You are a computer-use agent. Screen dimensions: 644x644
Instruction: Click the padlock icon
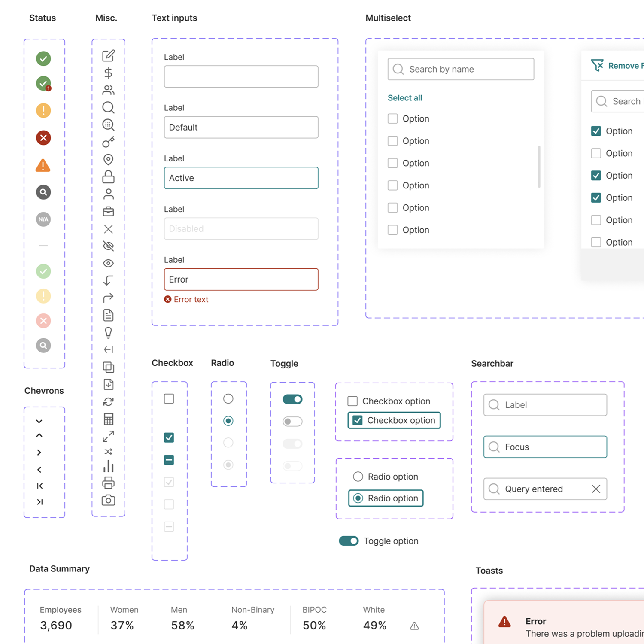pos(108,177)
